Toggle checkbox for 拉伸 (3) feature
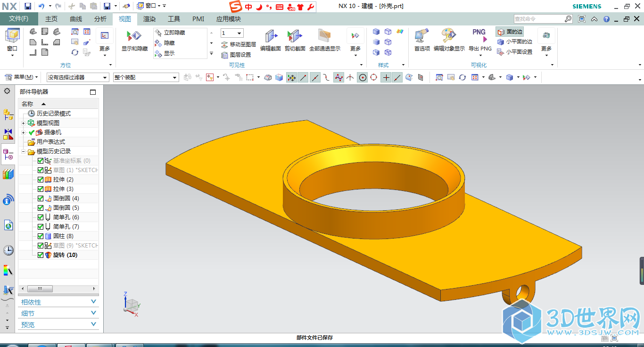The width and height of the screenshot is (644, 347). [x=41, y=189]
